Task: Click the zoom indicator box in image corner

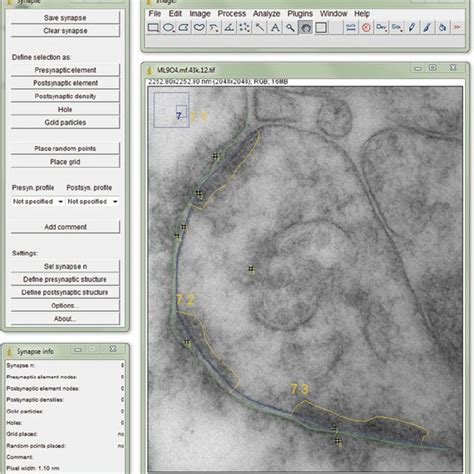Action: 171,110
